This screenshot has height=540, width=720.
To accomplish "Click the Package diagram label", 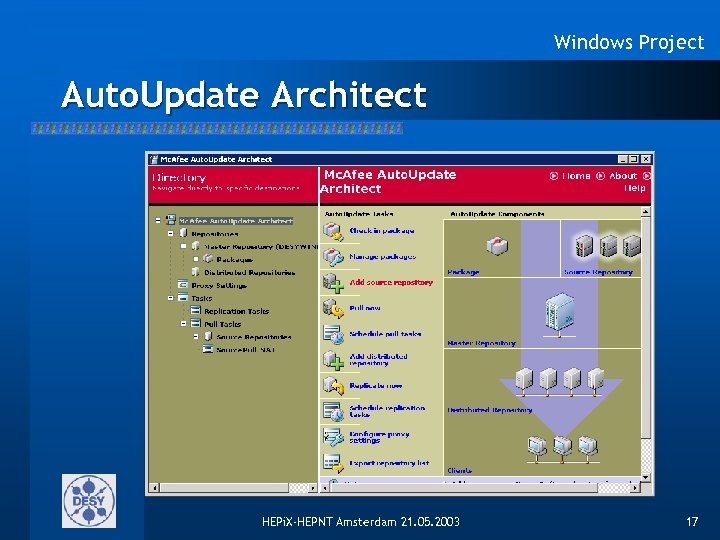I will 463,272.
